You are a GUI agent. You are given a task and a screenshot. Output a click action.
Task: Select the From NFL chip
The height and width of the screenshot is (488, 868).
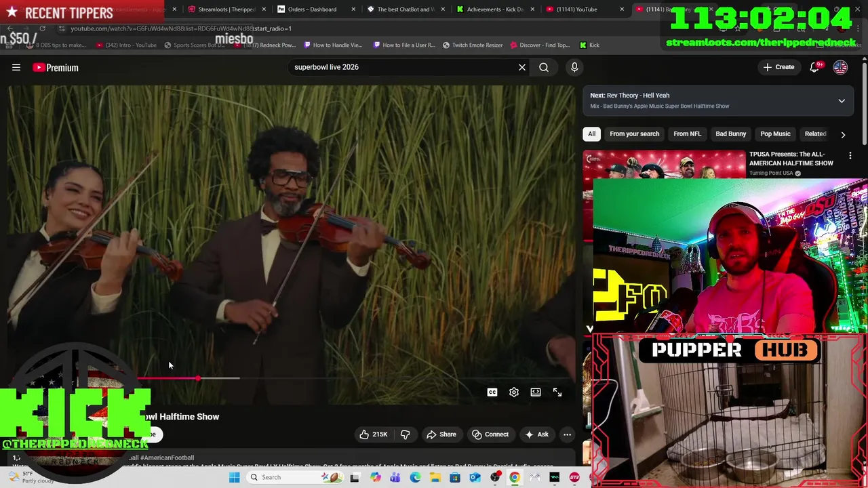pos(687,134)
